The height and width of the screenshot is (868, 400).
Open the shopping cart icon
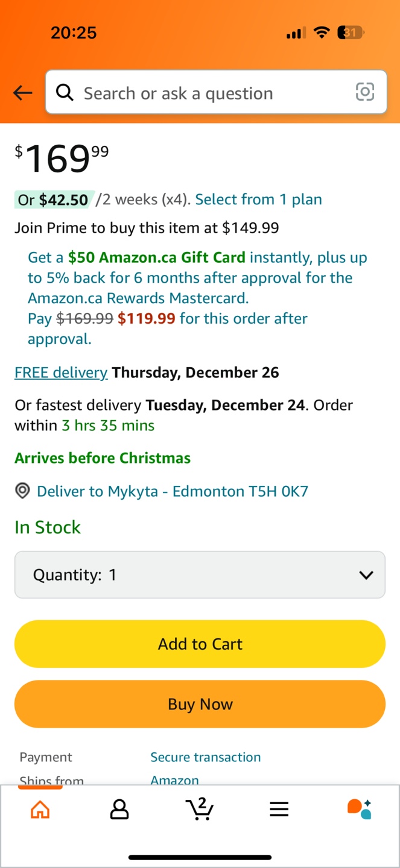pyautogui.click(x=200, y=809)
